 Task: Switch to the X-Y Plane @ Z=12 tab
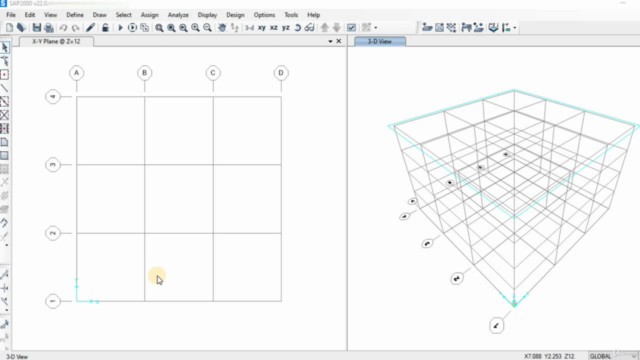[x=56, y=41]
